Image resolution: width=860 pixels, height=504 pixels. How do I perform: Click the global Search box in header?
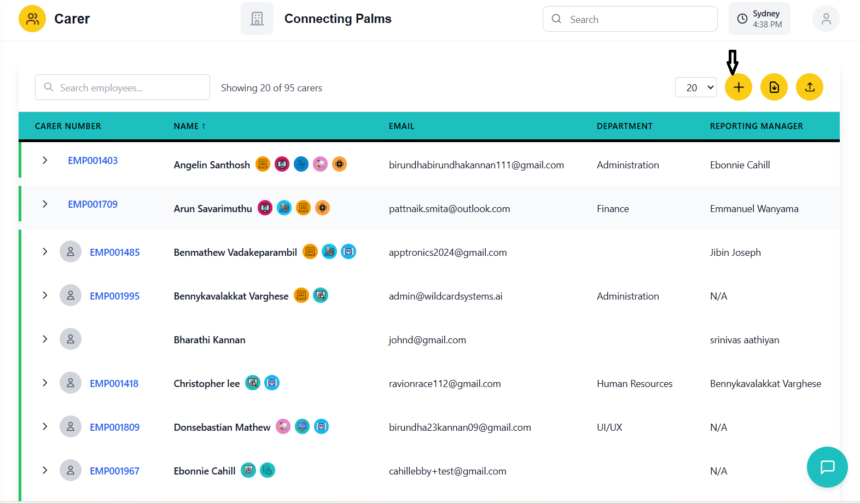click(630, 19)
